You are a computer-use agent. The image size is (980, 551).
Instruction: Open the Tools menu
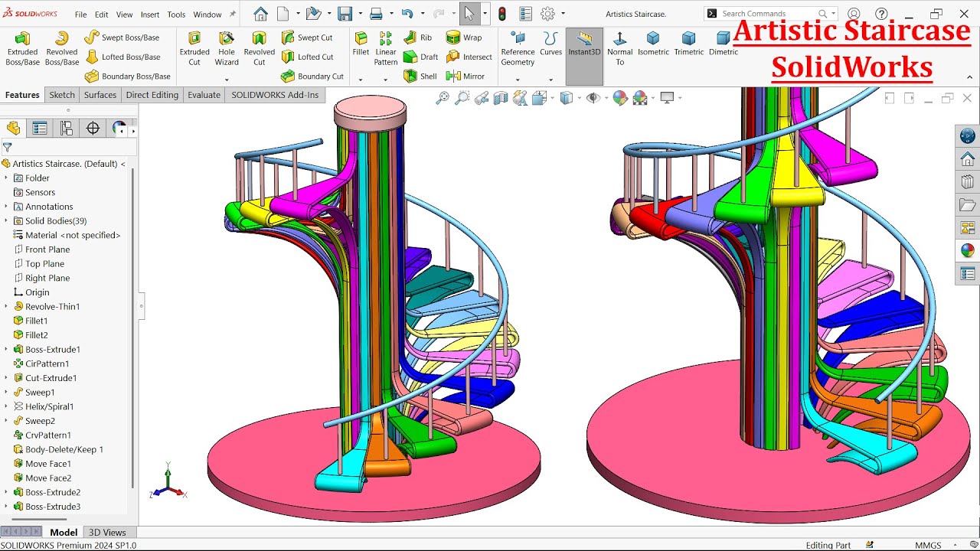coord(176,15)
